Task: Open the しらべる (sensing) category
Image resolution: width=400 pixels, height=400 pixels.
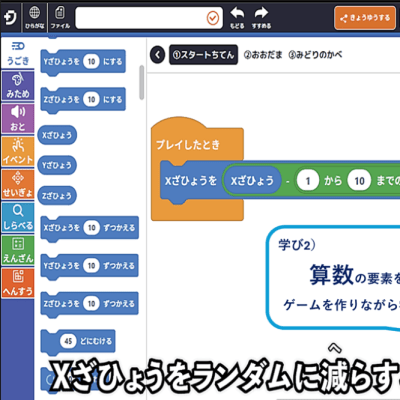Action: pyautogui.click(x=18, y=217)
